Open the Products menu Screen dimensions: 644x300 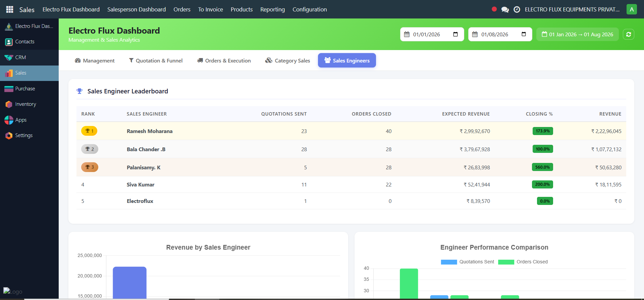coord(241,9)
